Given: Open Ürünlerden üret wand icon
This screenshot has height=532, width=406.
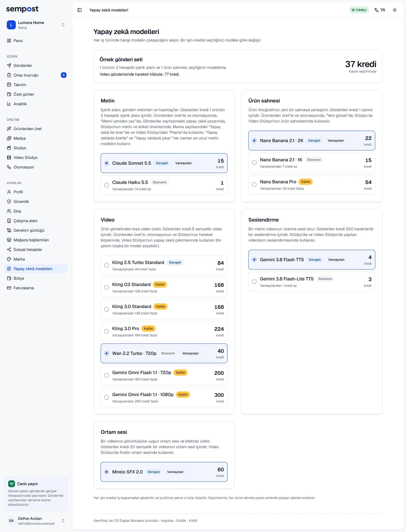Looking at the screenshot, I should point(9,129).
